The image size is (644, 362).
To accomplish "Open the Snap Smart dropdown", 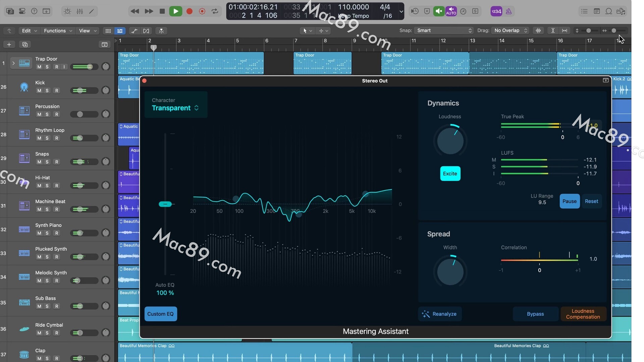I will (443, 31).
